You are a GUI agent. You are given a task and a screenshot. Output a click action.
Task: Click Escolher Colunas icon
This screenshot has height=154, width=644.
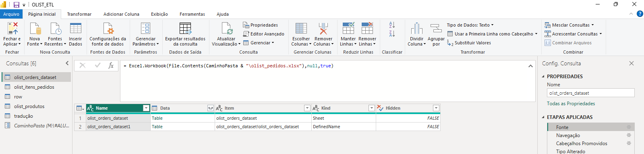[301, 28]
